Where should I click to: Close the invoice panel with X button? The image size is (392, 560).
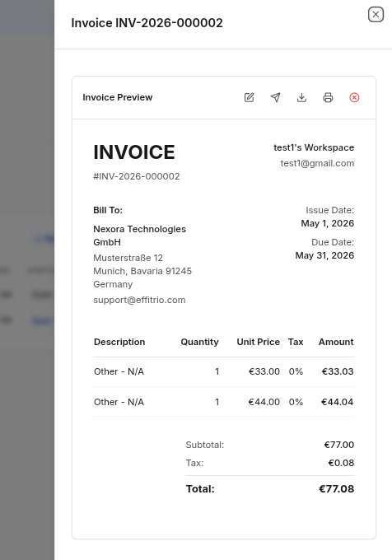pos(376,14)
